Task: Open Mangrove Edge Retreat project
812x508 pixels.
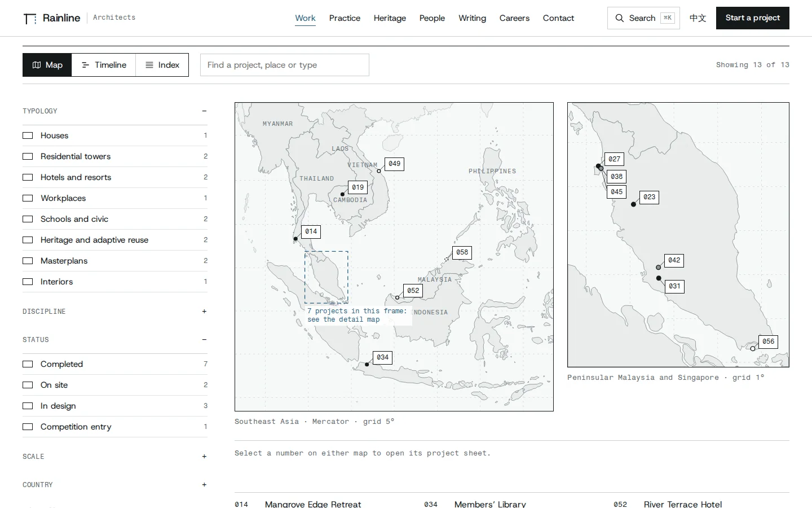Action: 313,504
